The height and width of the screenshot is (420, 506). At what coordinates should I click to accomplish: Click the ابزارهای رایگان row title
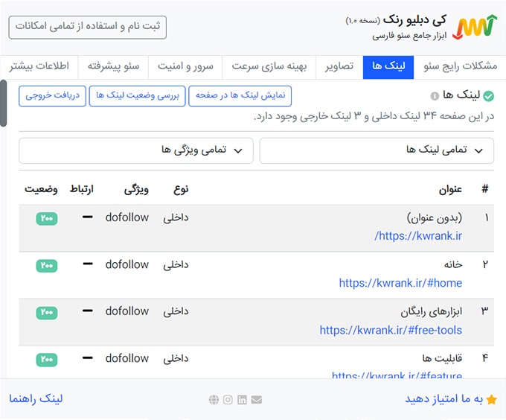pyautogui.click(x=431, y=312)
